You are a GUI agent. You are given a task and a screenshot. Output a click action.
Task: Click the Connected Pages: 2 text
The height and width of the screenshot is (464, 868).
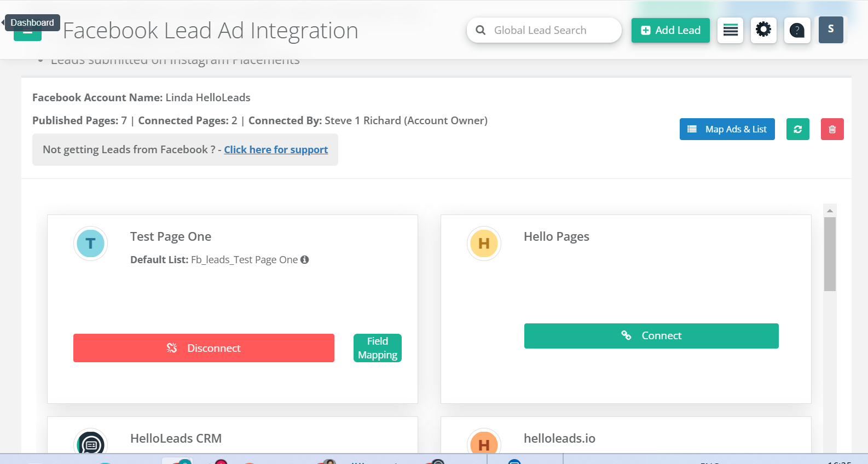188,120
